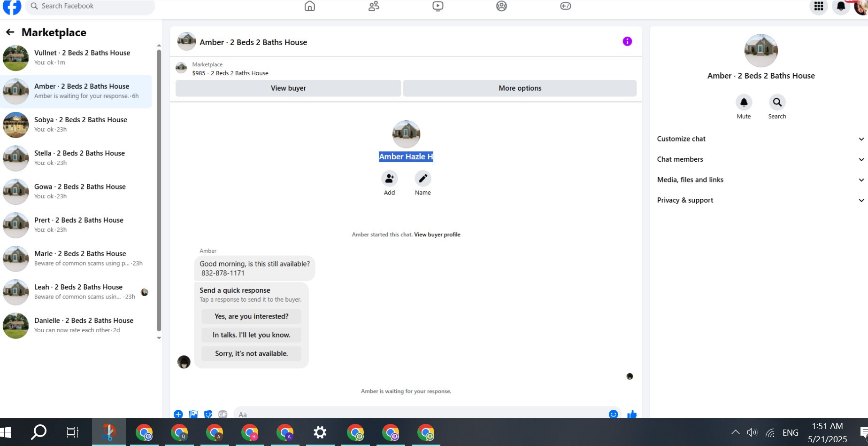This screenshot has height=446, width=868.
Task: Open the Facebook menu grid icon
Action: click(x=819, y=6)
